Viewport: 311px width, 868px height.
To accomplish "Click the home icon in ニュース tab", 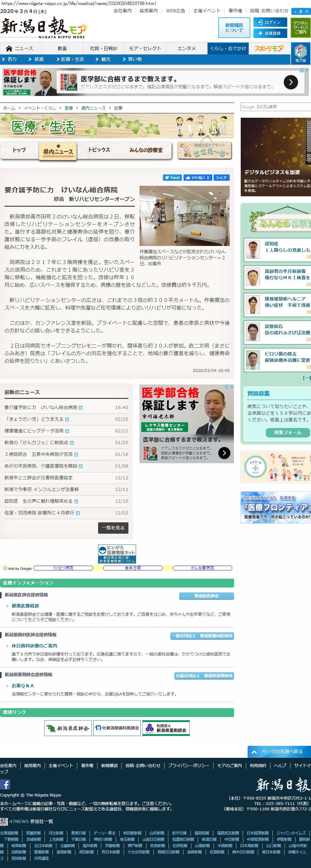I will pos(9,48).
